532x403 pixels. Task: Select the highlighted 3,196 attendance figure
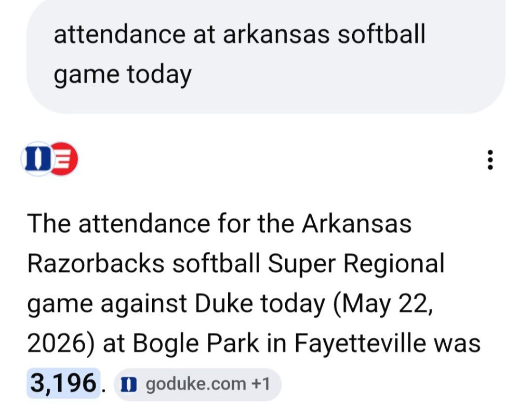[63, 383]
